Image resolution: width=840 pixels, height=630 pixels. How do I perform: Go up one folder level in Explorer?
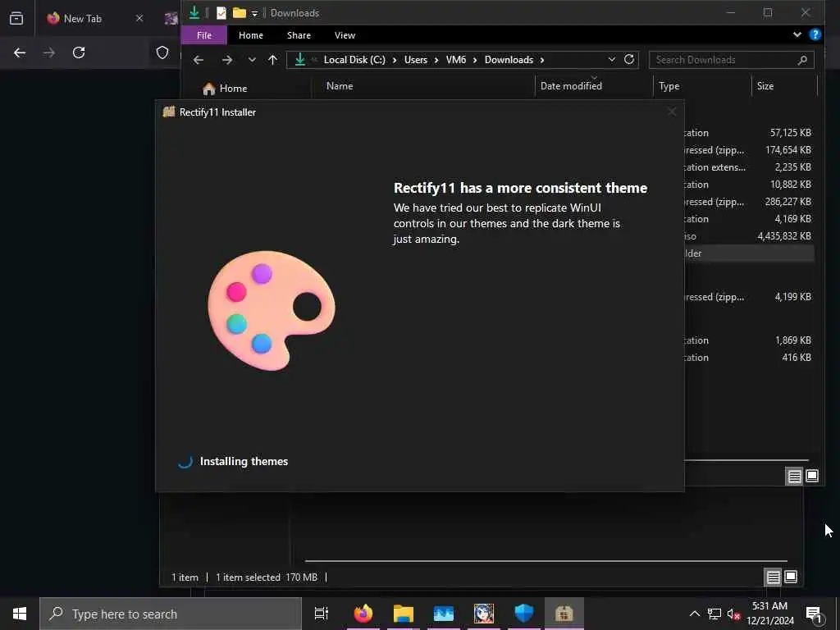(x=272, y=60)
